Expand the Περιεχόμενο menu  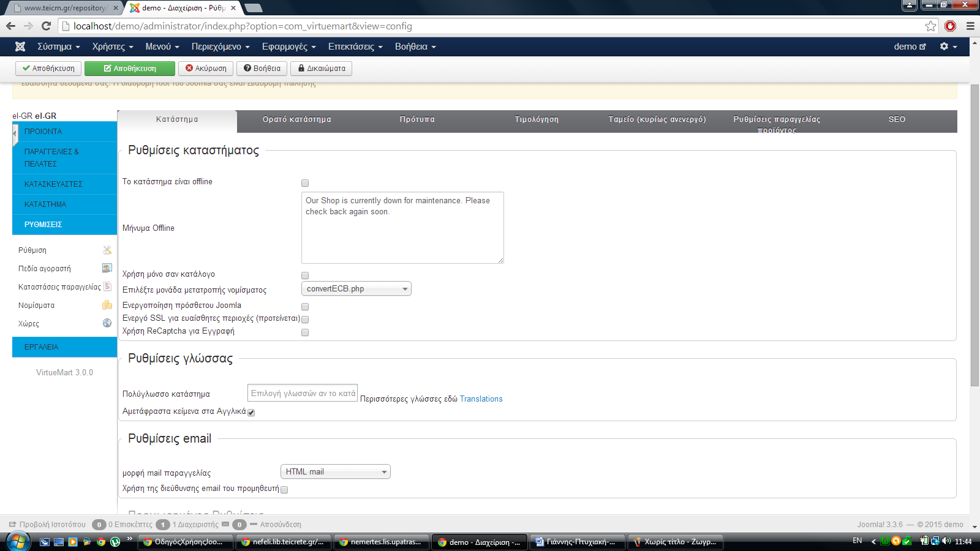(x=221, y=47)
